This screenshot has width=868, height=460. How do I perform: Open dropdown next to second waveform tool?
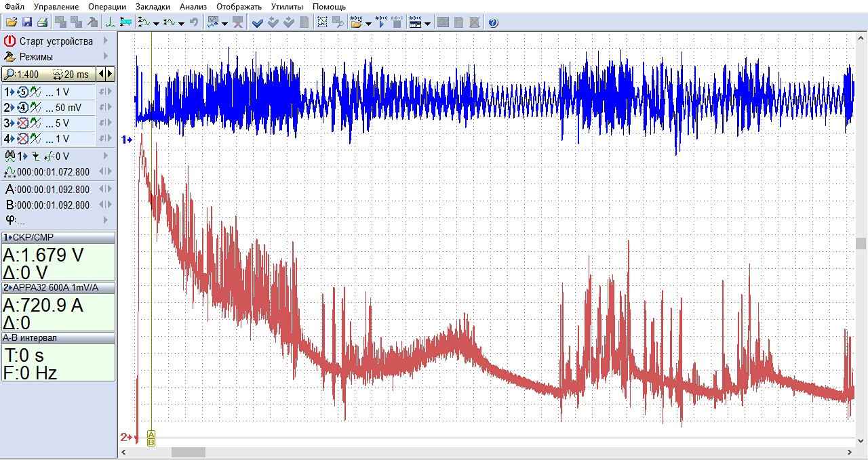[181, 23]
